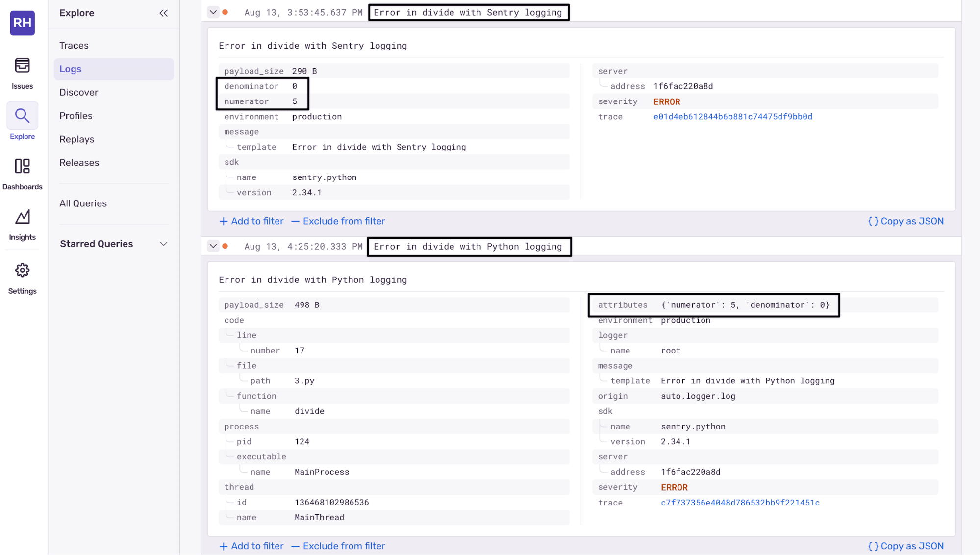Collapse the Explore sidebar panel
Viewport: 980px width, 555px height.
pyautogui.click(x=163, y=13)
